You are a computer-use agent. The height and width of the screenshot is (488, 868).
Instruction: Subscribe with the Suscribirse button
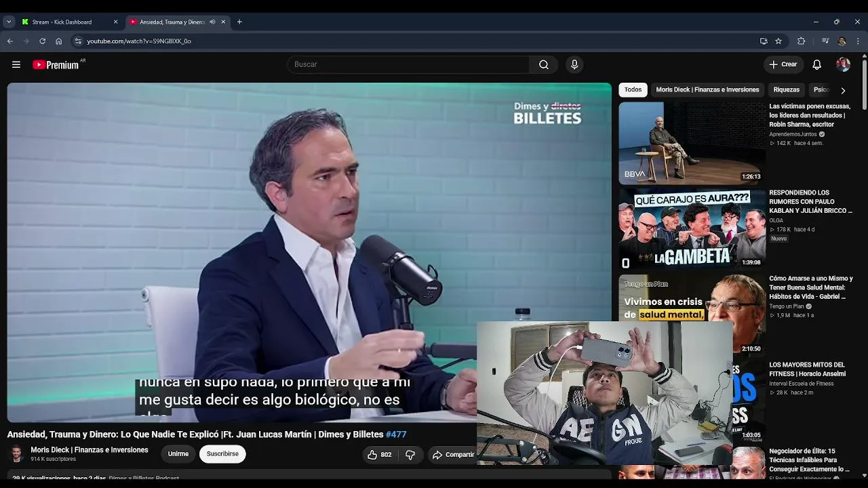tap(222, 454)
